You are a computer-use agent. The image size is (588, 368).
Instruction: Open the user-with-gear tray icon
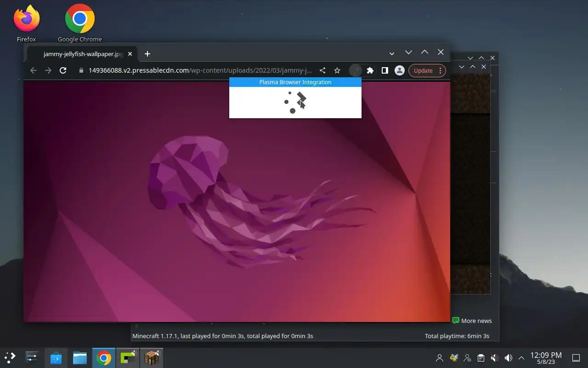tap(467, 358)
